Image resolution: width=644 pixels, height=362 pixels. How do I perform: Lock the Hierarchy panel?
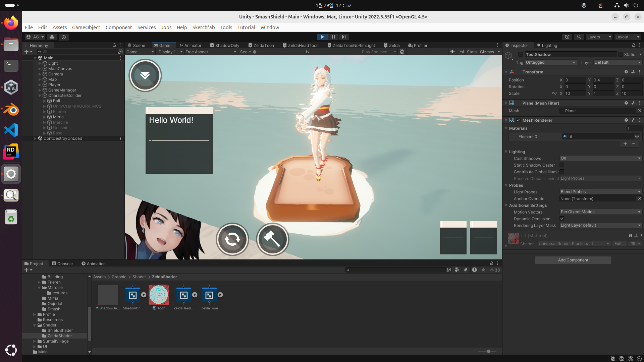114,45
